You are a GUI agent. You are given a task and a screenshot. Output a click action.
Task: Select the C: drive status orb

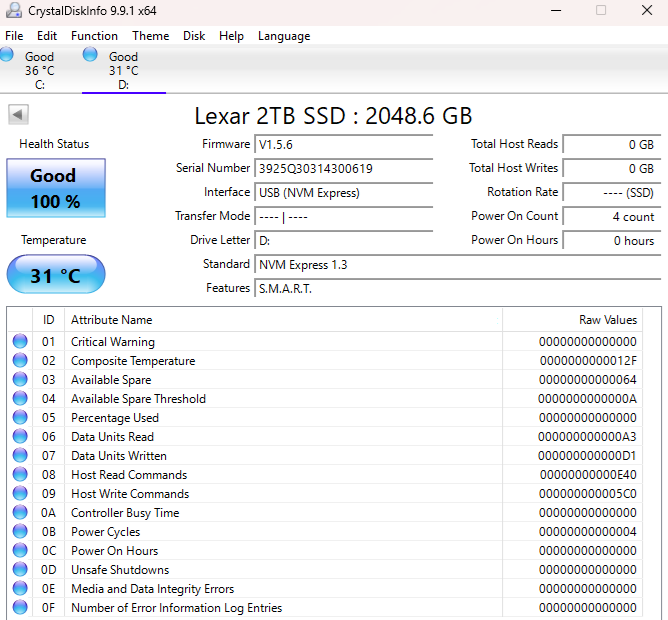tap(6, 55)
